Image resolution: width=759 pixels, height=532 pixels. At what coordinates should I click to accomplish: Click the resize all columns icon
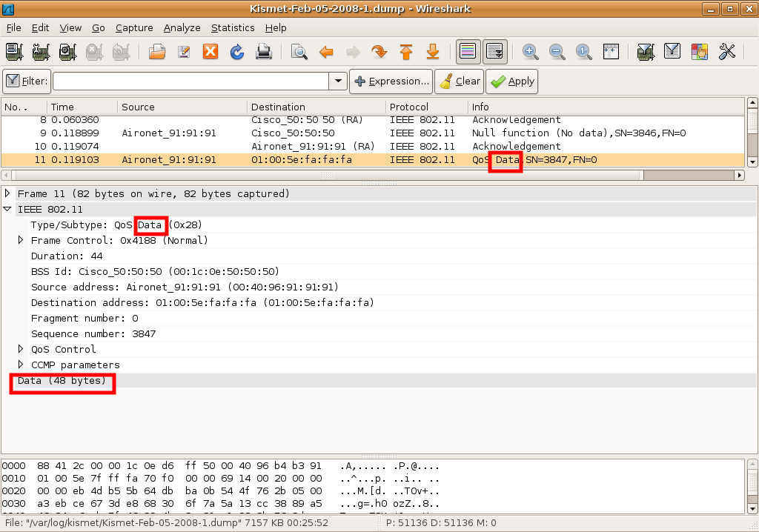click(x=611, y=51)
